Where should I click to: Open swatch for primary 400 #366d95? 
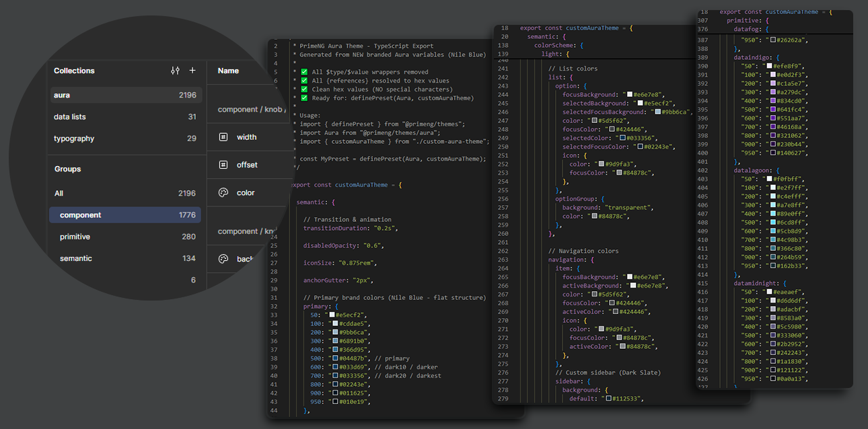point(335,350)
